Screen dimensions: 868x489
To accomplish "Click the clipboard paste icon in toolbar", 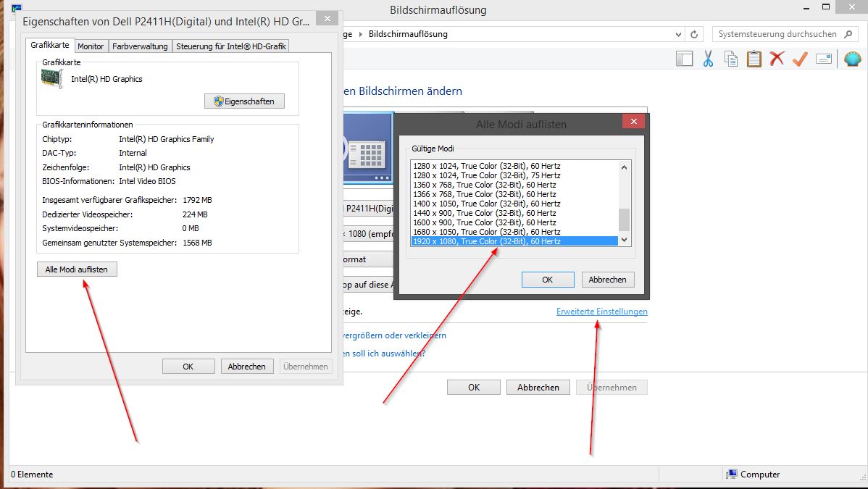I will pyautogui.click(x=754, y=59).
